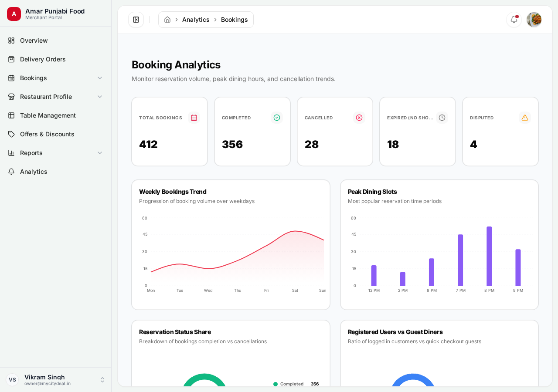Click the Cancelled cross icon
This screenshot has width=558, height=392.
coord(359,118)
